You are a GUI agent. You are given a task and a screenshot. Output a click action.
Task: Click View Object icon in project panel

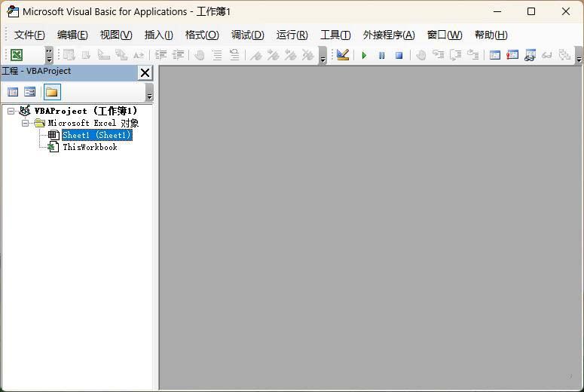[x=30, y=92]
